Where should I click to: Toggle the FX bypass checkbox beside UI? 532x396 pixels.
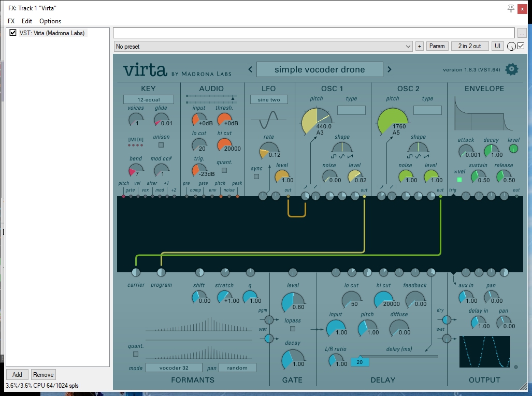tap(521, 46)
